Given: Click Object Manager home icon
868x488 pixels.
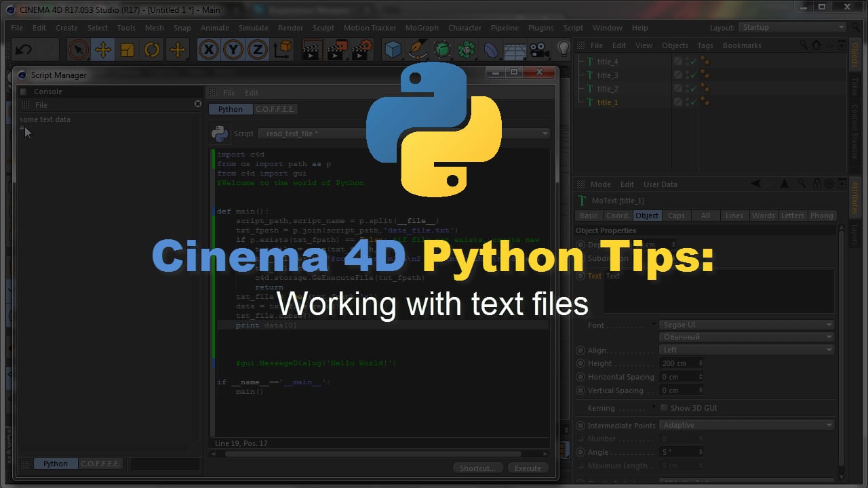Looking at the screenshot, I should point(816,45).
